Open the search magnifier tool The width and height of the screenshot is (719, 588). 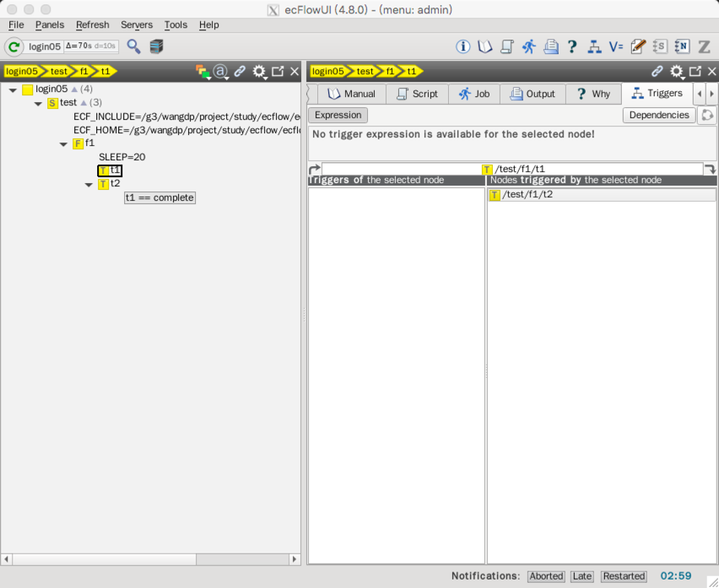coord(133,46)
